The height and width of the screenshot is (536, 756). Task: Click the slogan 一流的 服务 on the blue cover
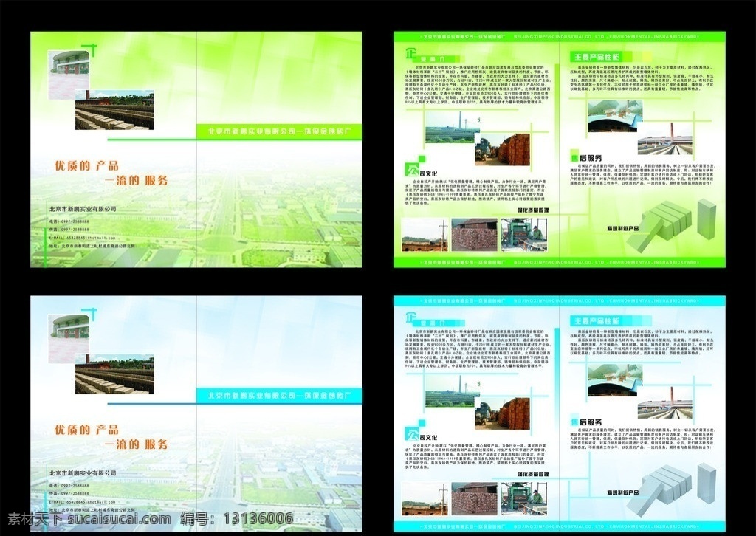click(x=137, y=444)
